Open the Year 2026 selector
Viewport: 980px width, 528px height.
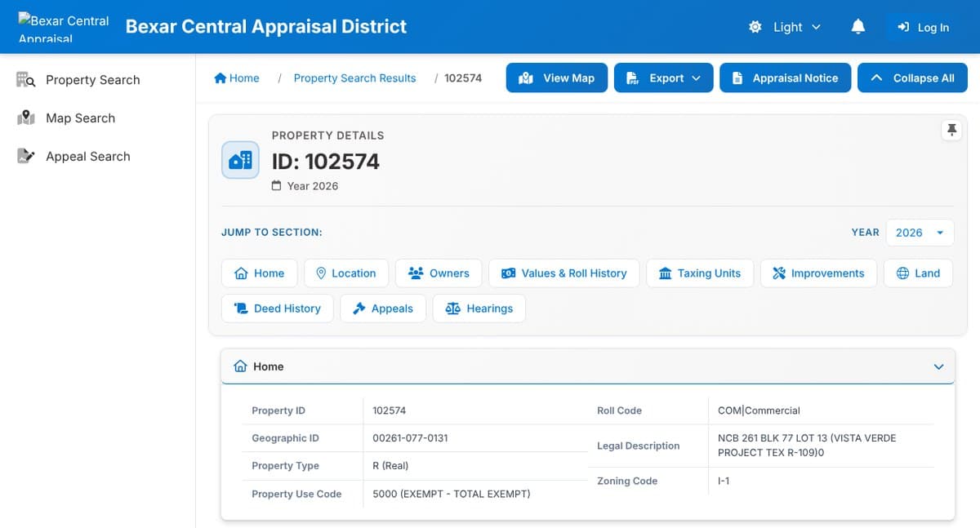click(x=920, y=233)
